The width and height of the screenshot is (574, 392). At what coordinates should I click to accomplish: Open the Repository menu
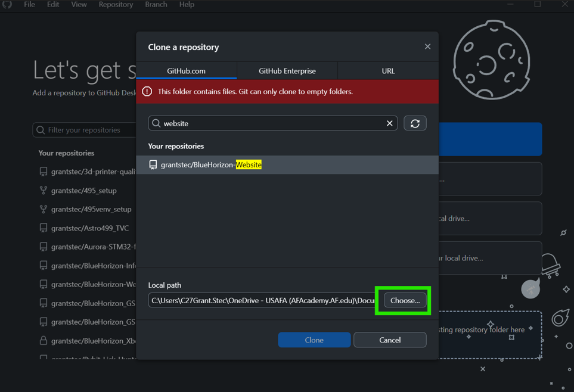[x=116, y=4]
